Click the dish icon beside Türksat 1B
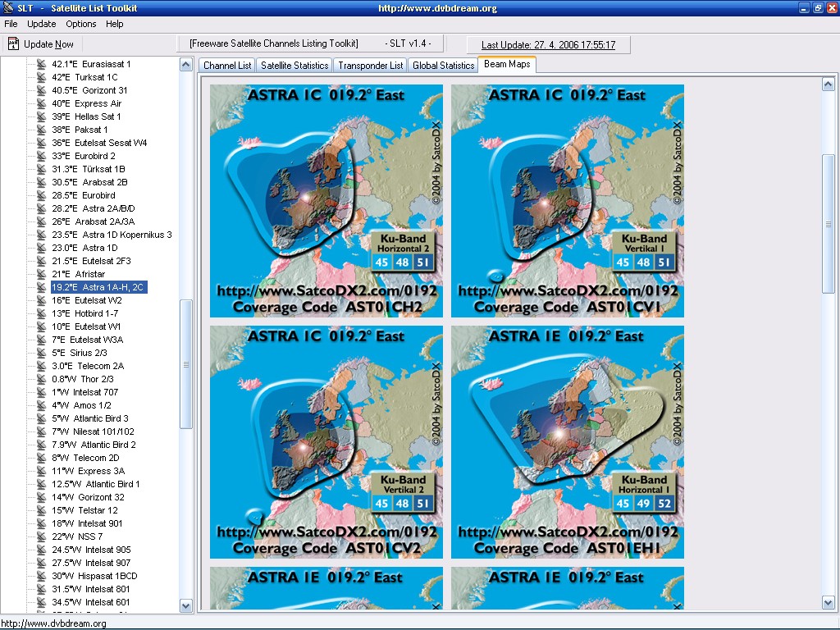The height and width of the screenshot is (630, 840). click(41, 169)
